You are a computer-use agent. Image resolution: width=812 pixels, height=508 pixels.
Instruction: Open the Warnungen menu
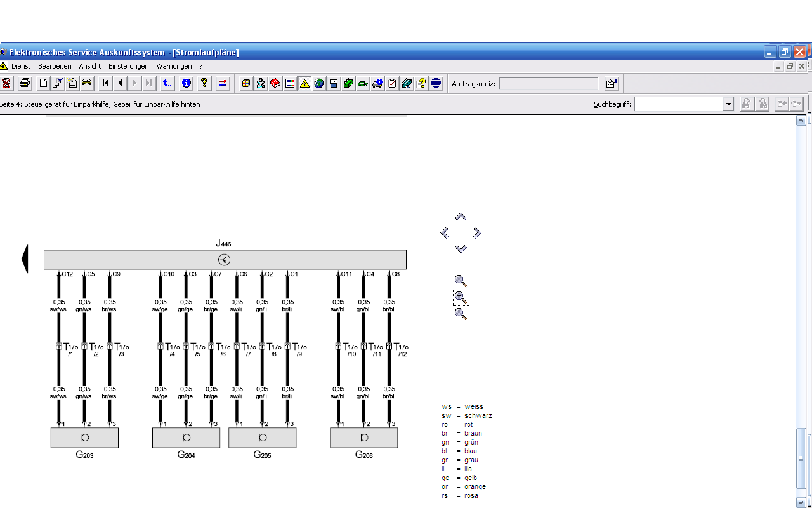[x=174, y=66]
